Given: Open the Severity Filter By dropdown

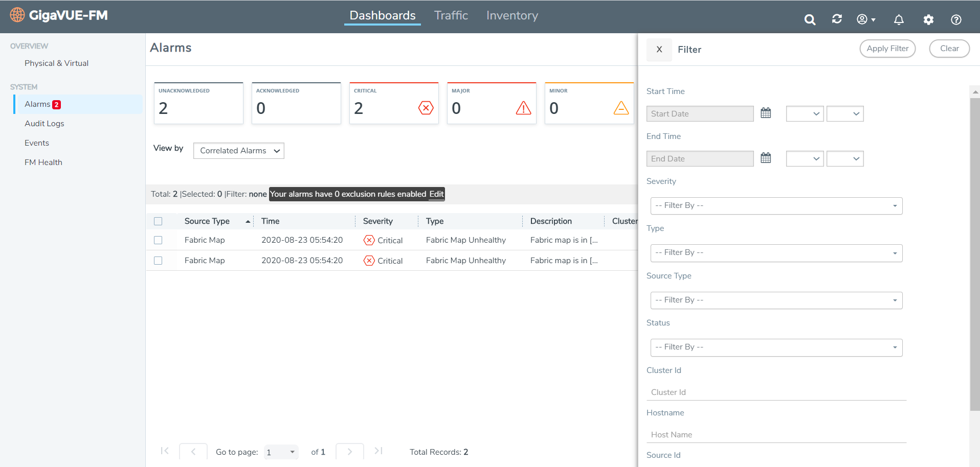Looking at the screenshot, I should click(776, 206).
